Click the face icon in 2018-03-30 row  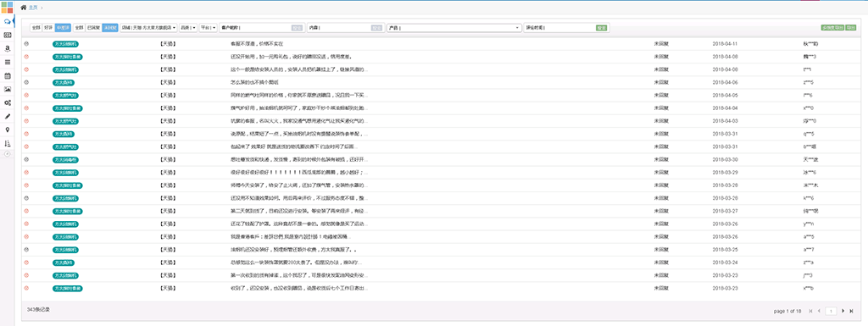(26, 160)
